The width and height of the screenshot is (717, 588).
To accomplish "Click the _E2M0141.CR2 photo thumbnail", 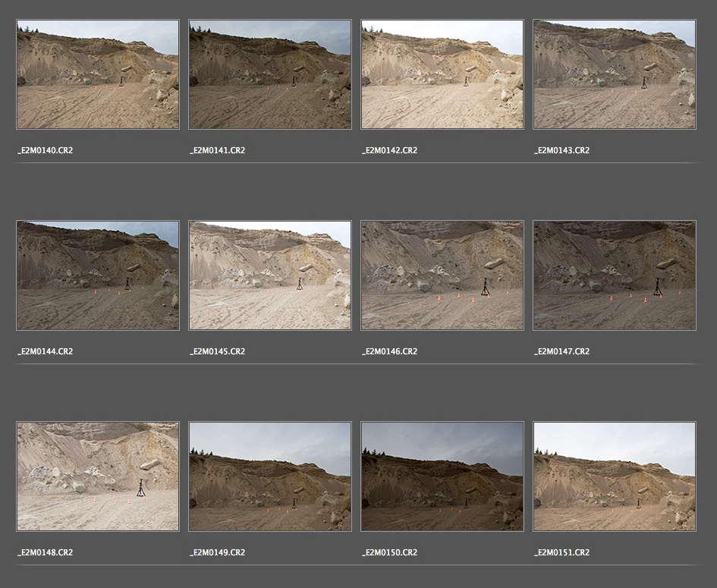I will pos(270,74).
